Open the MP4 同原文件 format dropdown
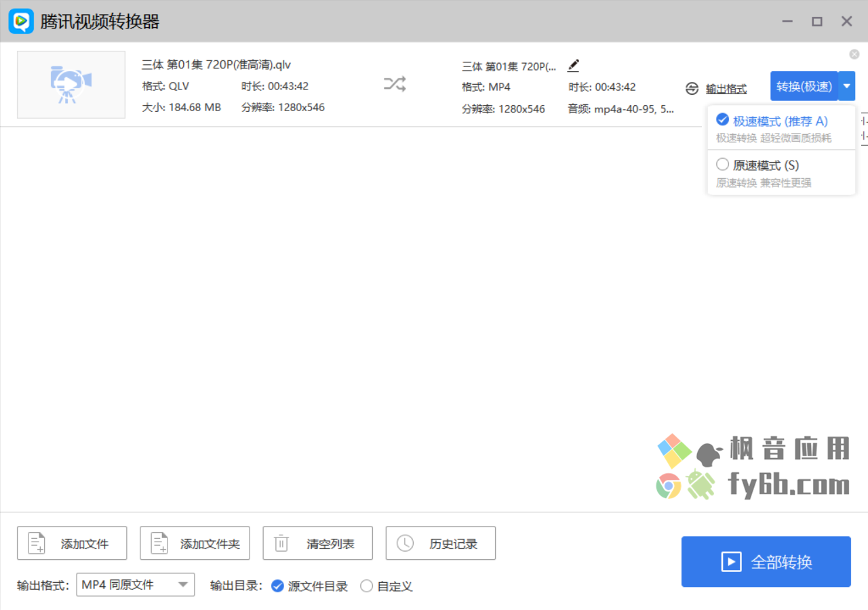Image resolution: width=868 pixels, height=610 pixels. 136,584
